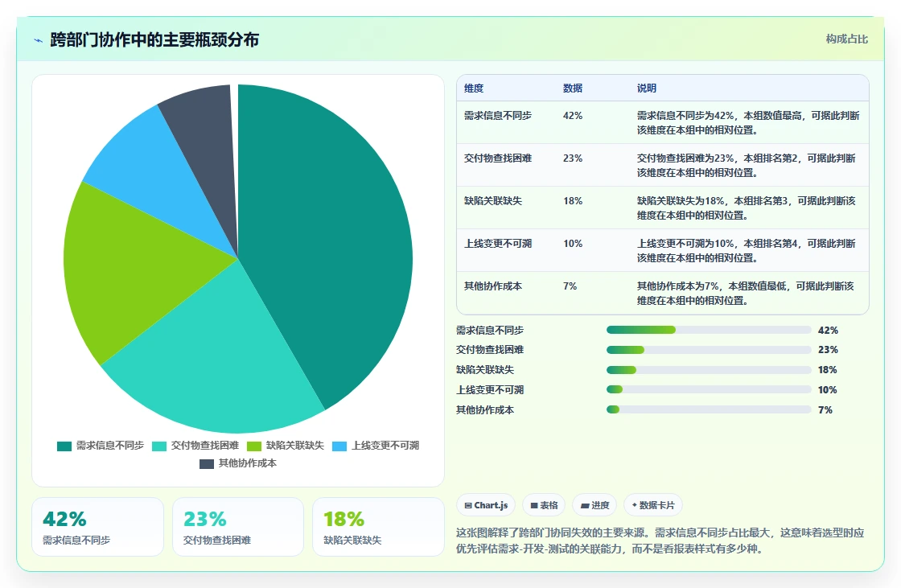Click the 数据 column header

pos(573,88)
